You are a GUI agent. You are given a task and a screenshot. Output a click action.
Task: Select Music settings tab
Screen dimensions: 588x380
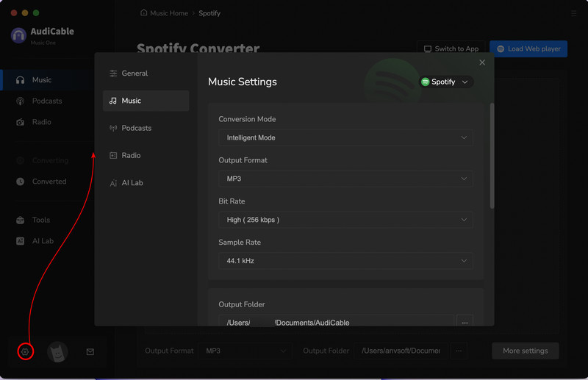click(146, 101)
